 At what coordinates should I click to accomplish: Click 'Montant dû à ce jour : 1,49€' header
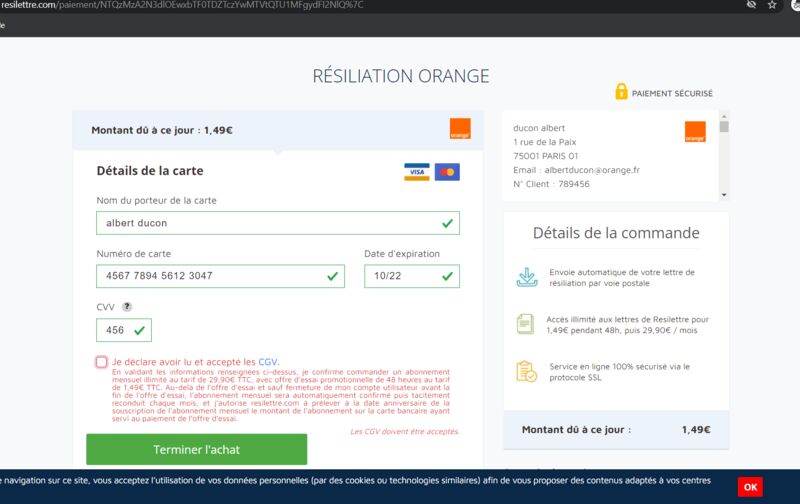[x=162, y=130]
